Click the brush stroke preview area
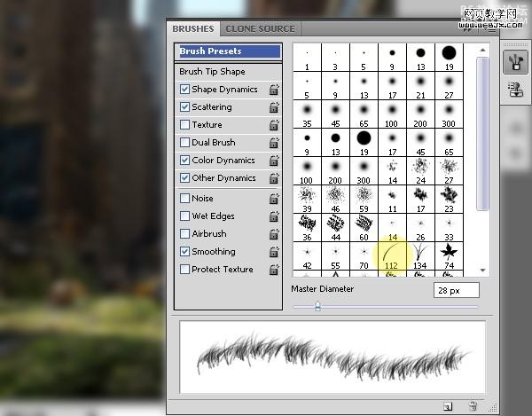The image size is (532, 416). (x=332, y=357)
